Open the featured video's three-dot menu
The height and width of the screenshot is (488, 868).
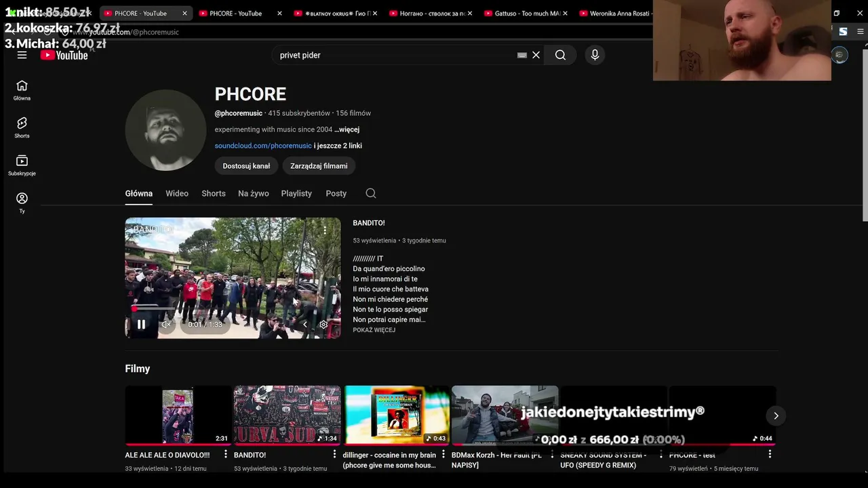pos(325,230)
